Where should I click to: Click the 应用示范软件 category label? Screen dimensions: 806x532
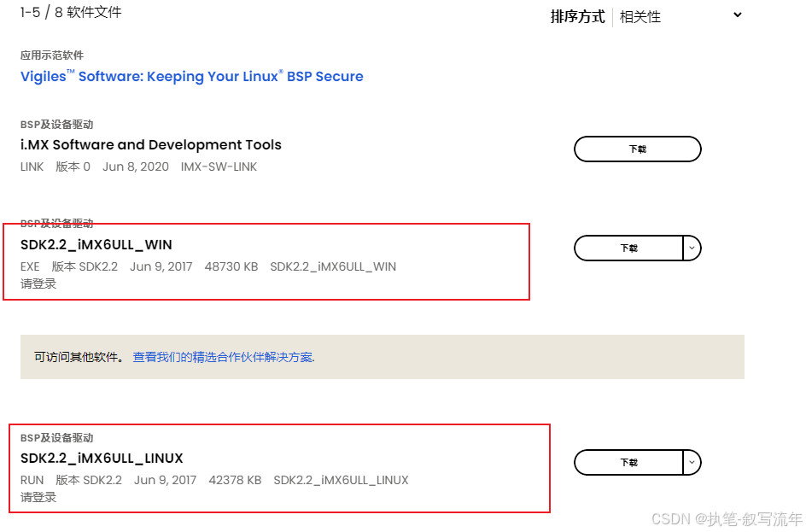tap(52, 55)
